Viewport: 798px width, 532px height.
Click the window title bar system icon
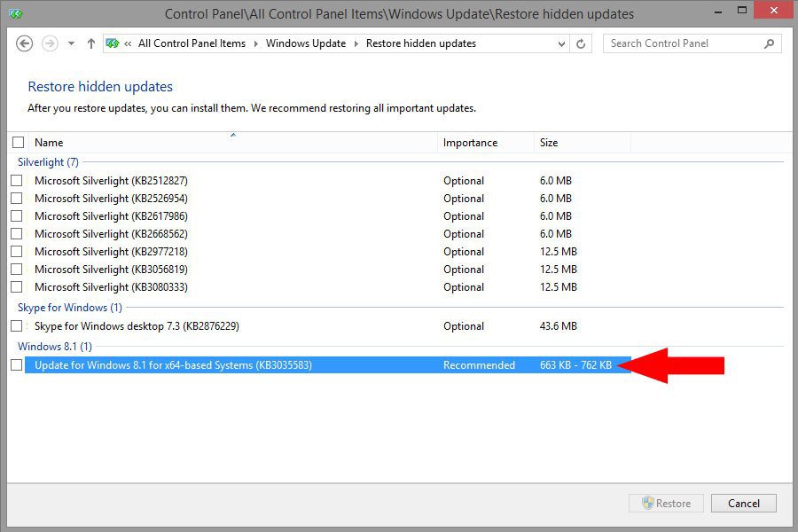click(16, 14)
